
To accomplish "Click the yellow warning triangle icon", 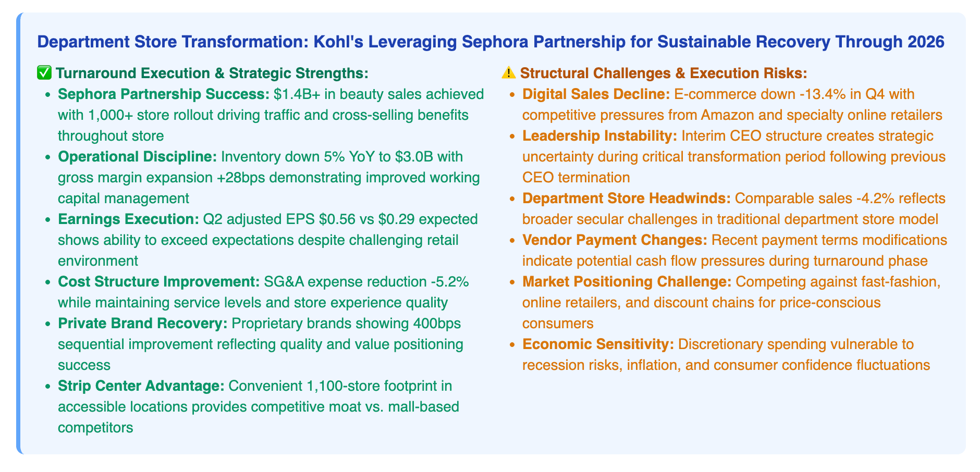I will [x=508, y=73].
